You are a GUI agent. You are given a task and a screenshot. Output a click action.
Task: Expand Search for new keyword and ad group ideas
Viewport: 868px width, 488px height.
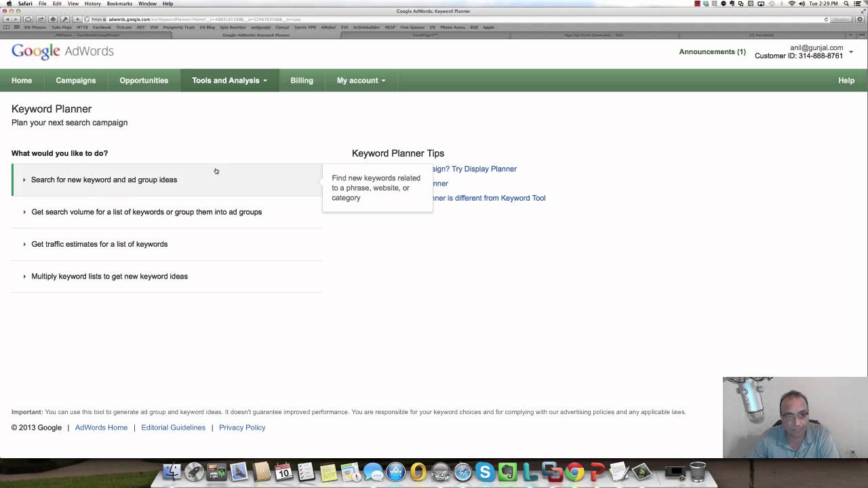coord(167,180)
